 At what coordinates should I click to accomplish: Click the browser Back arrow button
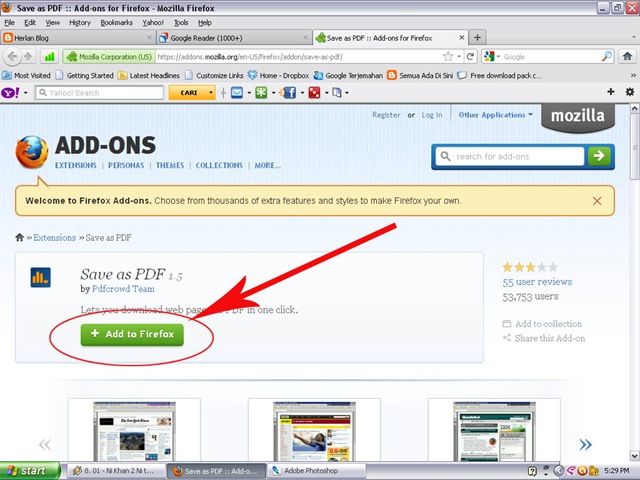point(12,56)
